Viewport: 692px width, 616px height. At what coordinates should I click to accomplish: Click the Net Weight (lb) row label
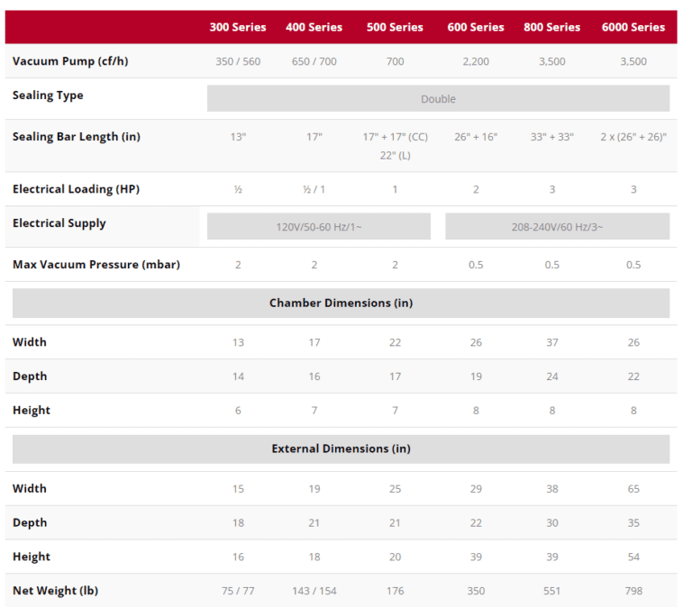coord(55,591)
